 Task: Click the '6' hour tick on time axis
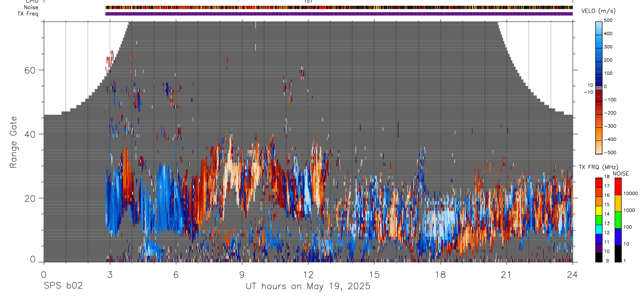tap(176, 274)
